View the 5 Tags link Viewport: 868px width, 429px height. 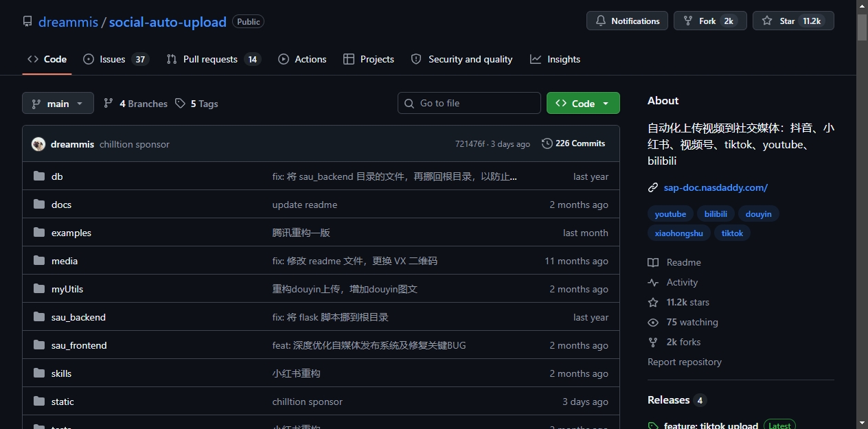tap(196, 104)
